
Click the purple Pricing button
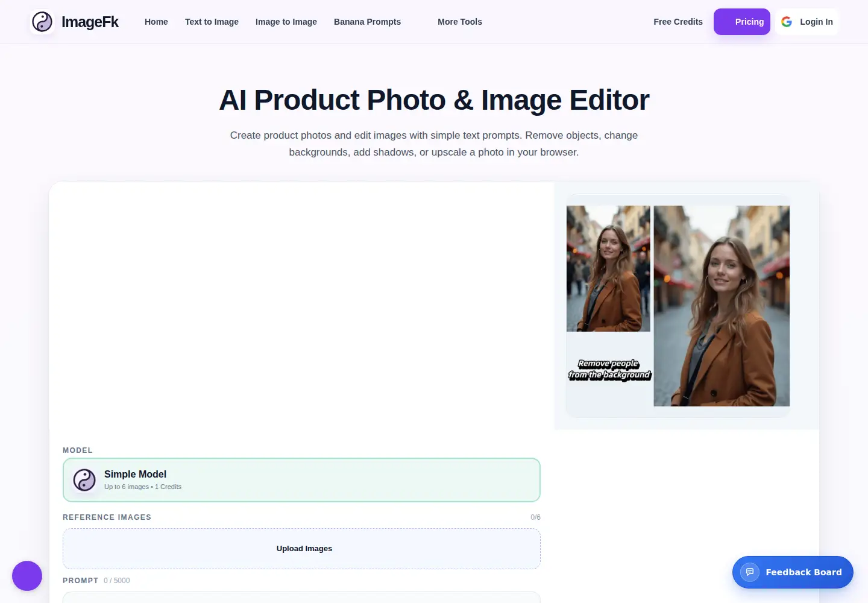pos(742,22)
